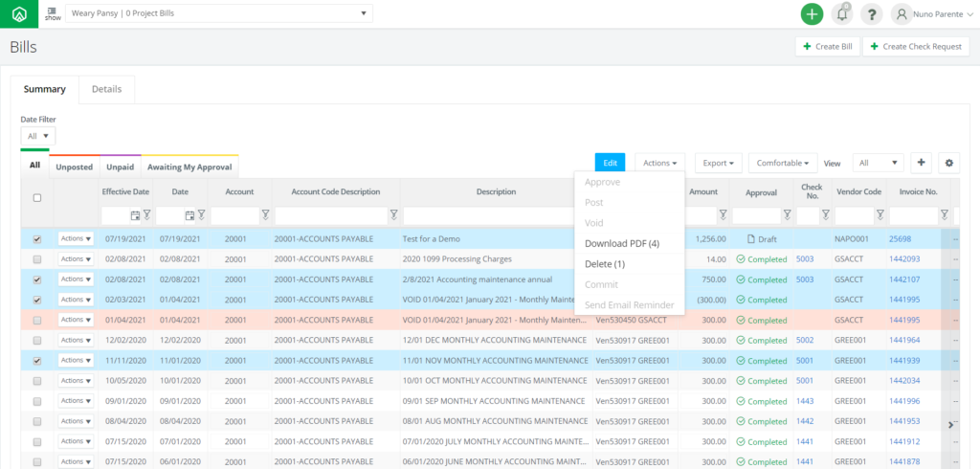Open the View All dropdown
Image resolution: width=980 pixels, height=469 pixels.
879,163
